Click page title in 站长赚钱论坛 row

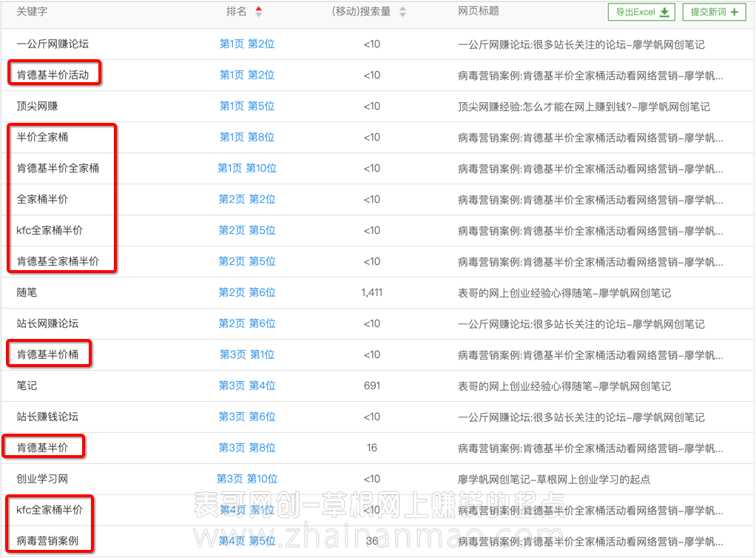[x=581, y=417]
